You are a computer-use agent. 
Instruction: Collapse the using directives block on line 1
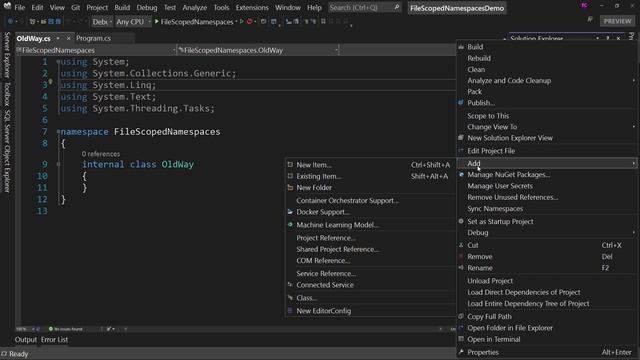58,62
